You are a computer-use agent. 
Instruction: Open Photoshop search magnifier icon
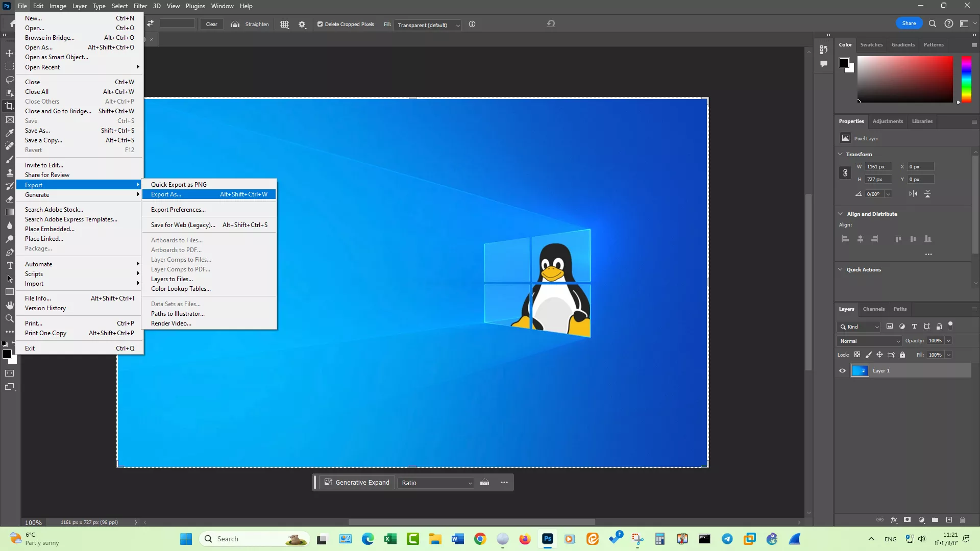933,23
